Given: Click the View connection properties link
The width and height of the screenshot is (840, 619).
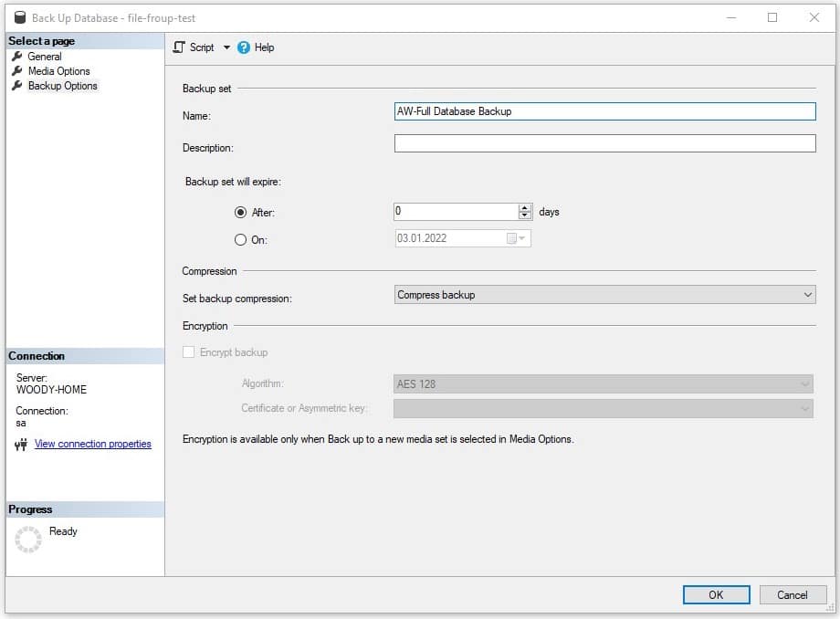Looking at the screenshot, I should (93, 444).
